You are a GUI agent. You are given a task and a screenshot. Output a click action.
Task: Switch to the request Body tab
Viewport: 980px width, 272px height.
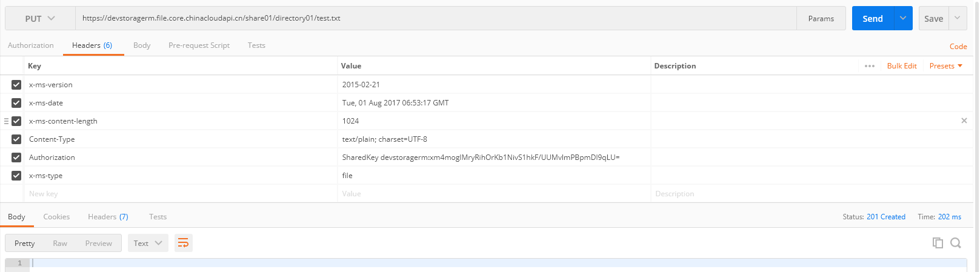coord(142,45)
